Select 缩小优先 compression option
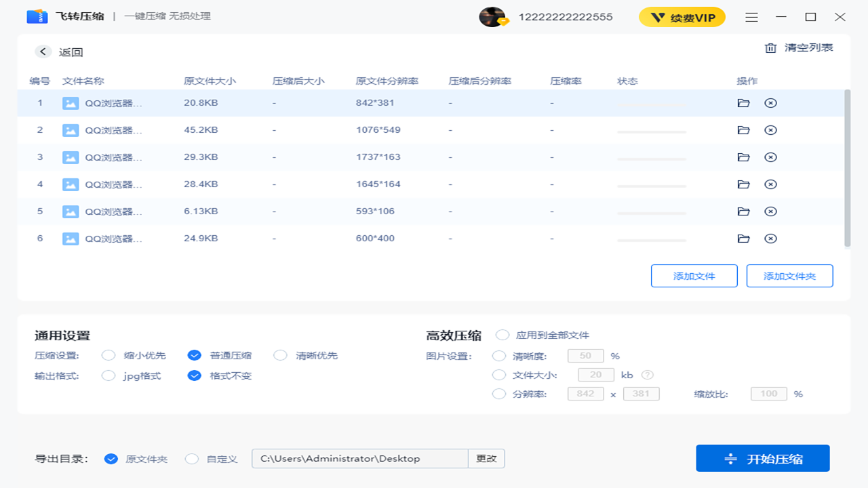The image size is (868, 488). [x=108, y=355]
